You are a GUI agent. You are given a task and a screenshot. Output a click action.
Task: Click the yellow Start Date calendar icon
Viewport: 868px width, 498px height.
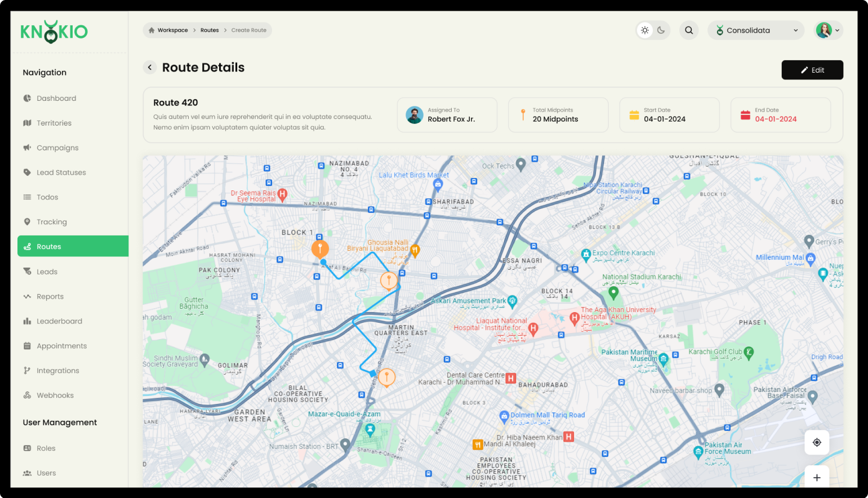(x=634, y=115)
